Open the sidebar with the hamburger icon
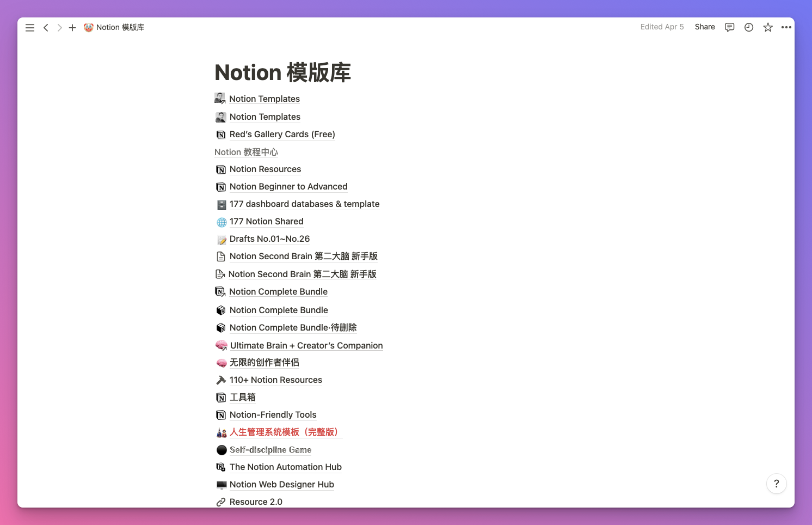Screen dimensions: 812x525 click(30, 27)
